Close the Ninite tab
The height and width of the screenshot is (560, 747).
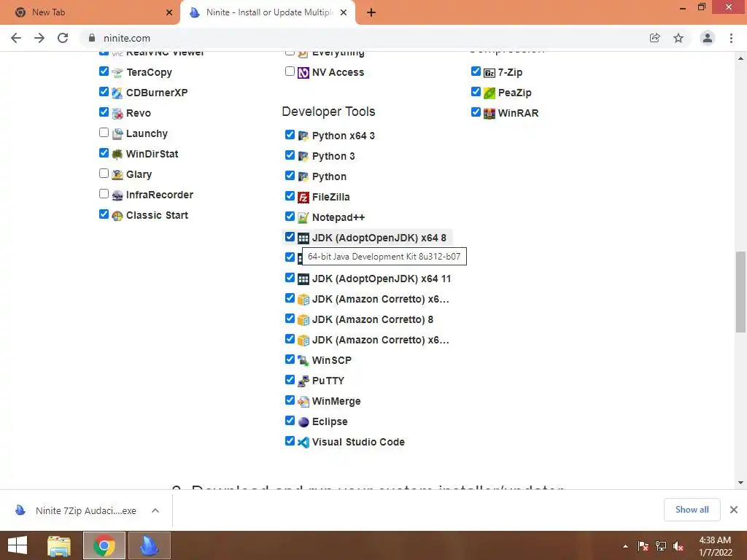pyautogui.click(x=344, y=13)
